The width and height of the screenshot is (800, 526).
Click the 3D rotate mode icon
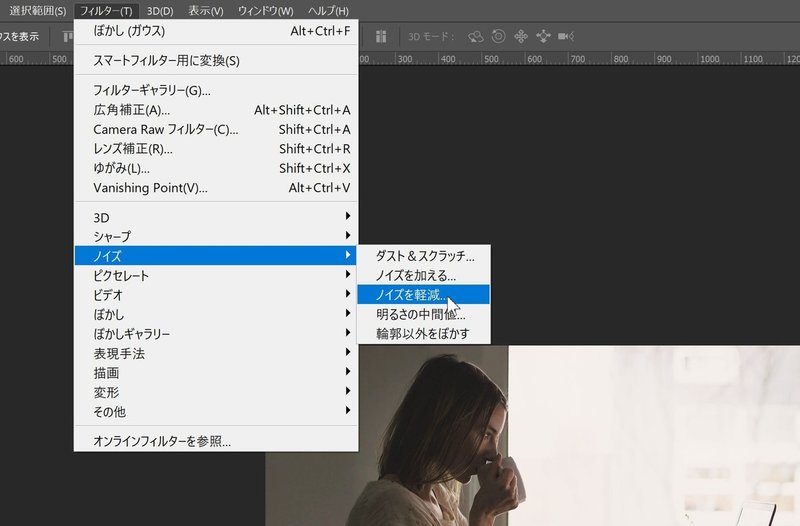coord(476,36)
